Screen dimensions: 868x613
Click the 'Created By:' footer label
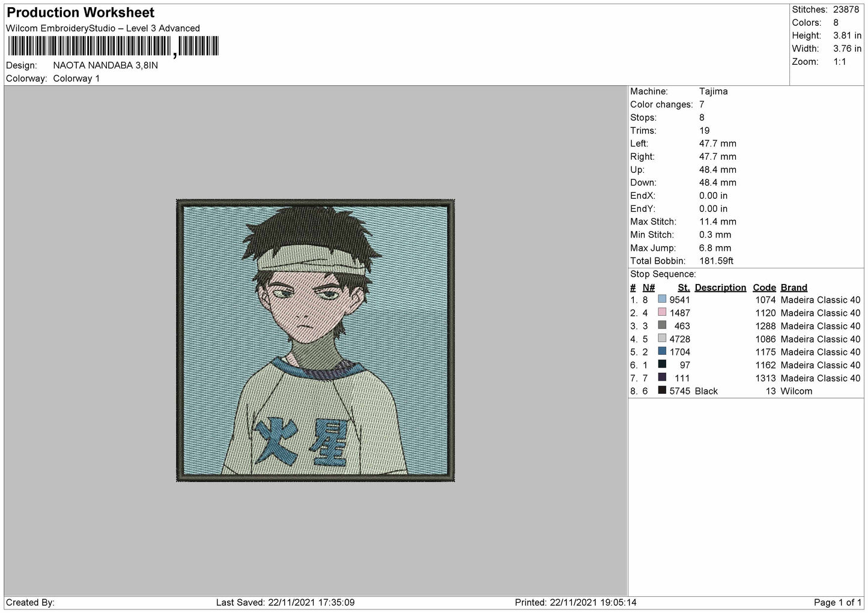[x=30, y=603]
